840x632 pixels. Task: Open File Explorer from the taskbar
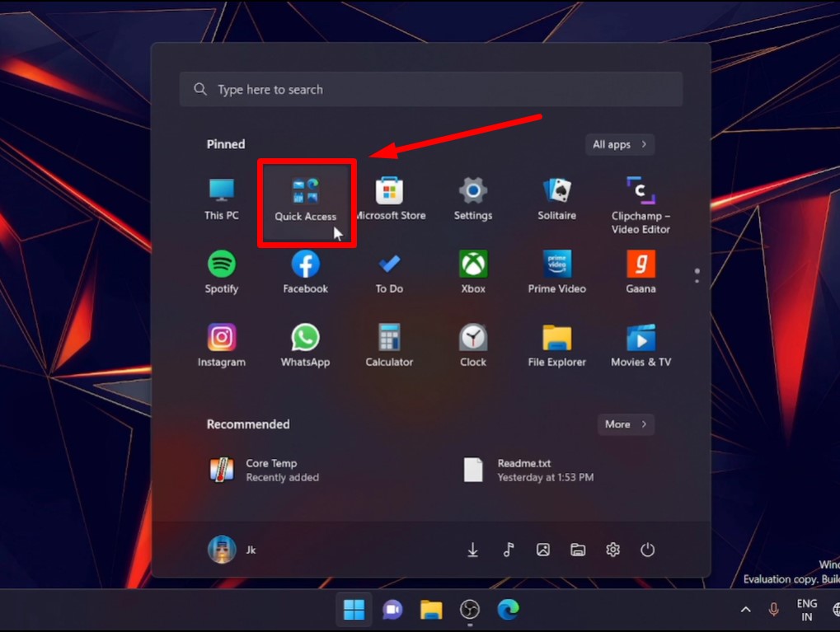coord(431,610)
